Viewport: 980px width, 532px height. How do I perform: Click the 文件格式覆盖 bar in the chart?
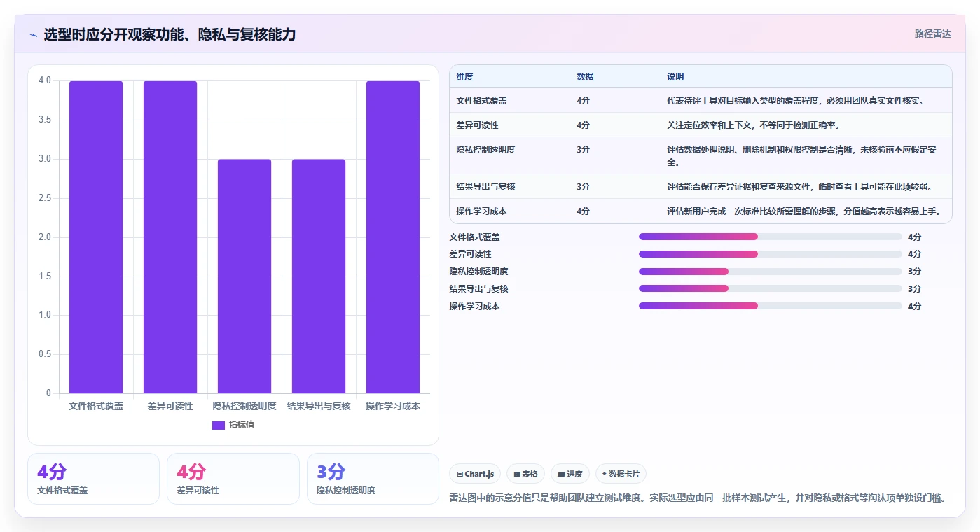pos(96,237)
